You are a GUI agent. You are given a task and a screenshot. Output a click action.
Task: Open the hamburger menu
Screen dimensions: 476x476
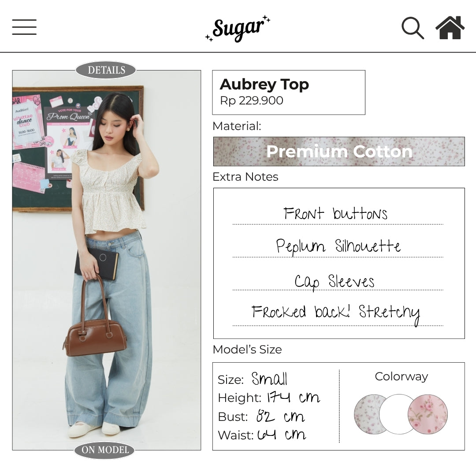click(x=24, y=27)
